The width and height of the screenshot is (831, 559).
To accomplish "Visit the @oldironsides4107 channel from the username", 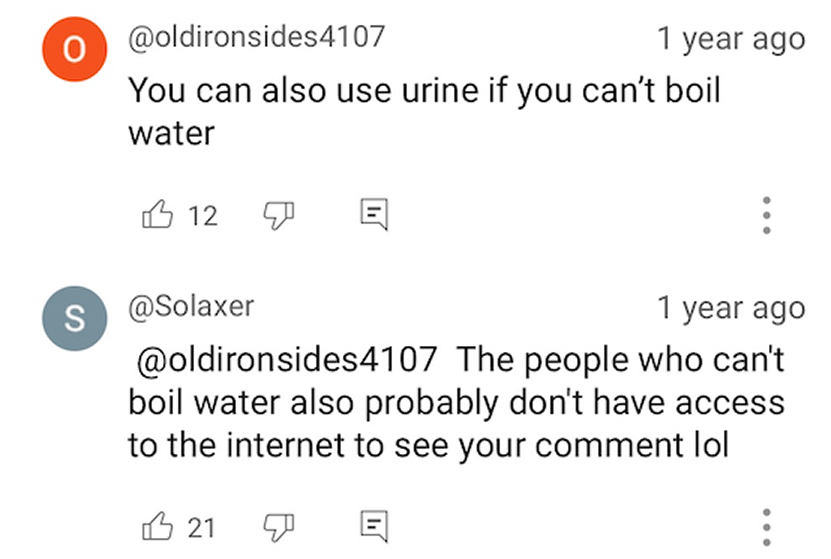I will point(256,38).
